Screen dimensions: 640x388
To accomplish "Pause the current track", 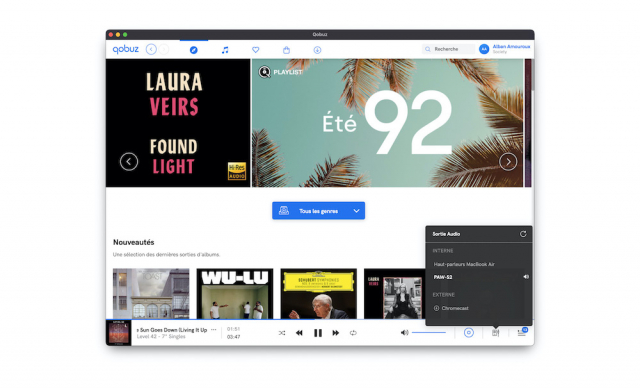I will tap(318, 333).
